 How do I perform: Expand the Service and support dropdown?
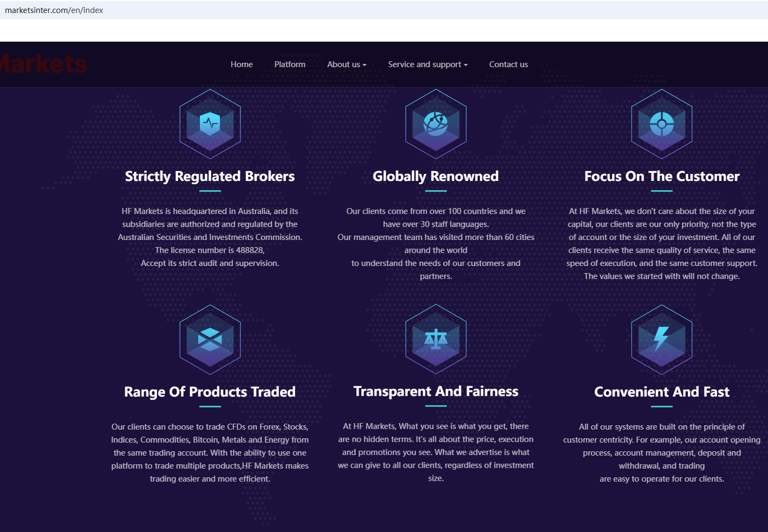click(428, 64)
